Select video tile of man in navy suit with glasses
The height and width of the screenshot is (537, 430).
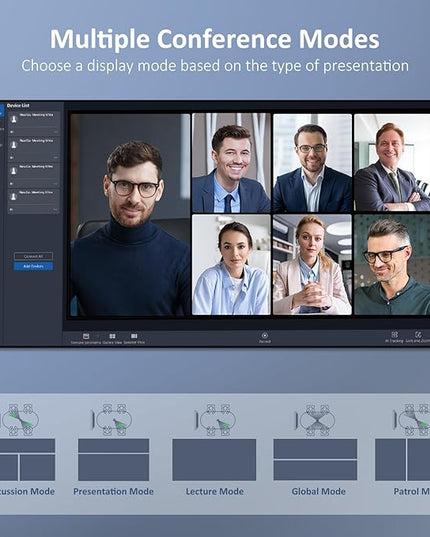[x=313, y=163]
